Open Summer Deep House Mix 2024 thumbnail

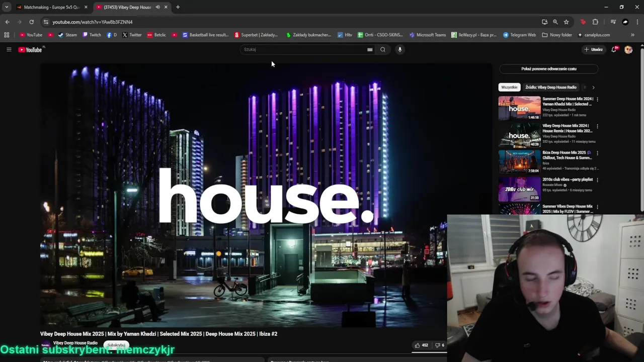click(519, 108)
